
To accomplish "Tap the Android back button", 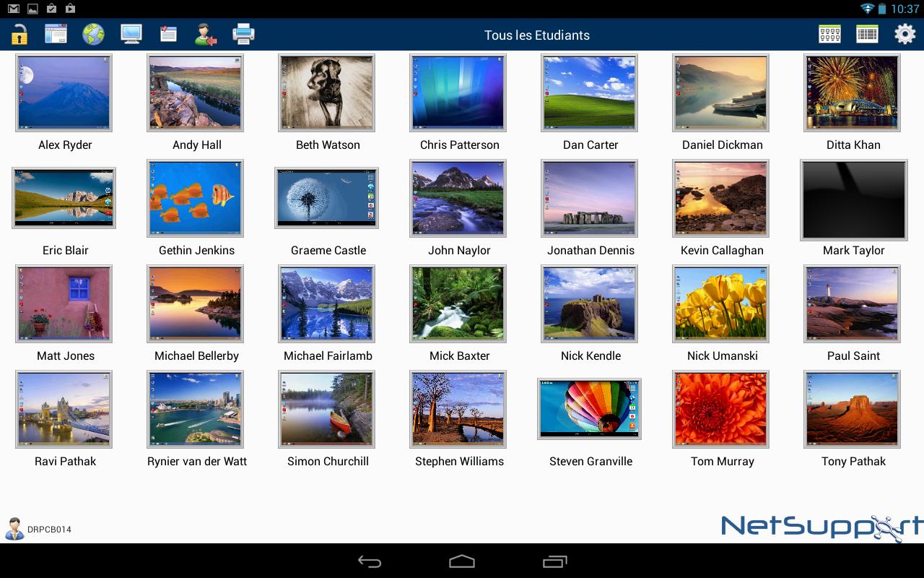I will [370, 561].
